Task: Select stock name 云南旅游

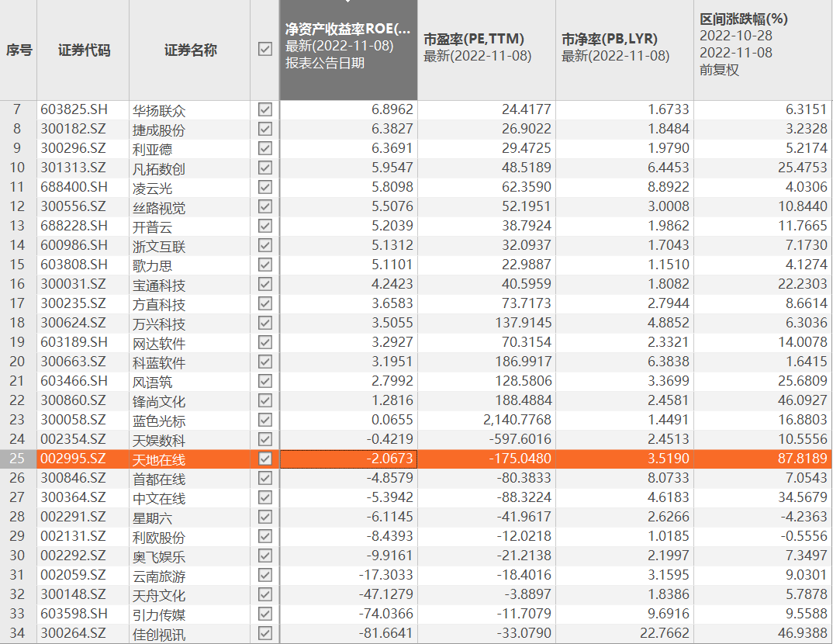Action: pos(159,576)
